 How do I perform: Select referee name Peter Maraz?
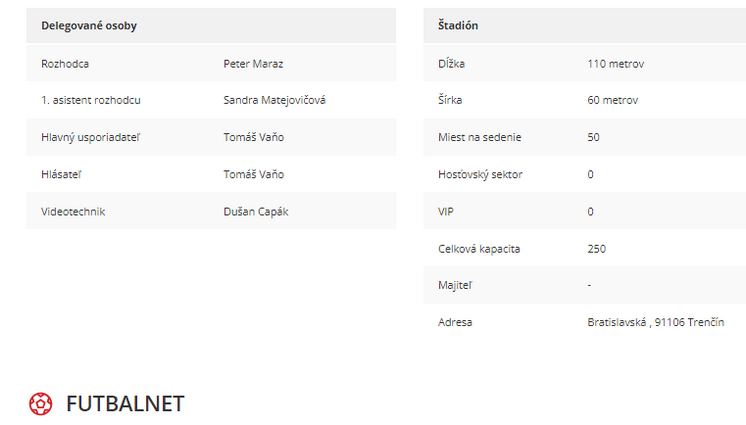(253, 64)
